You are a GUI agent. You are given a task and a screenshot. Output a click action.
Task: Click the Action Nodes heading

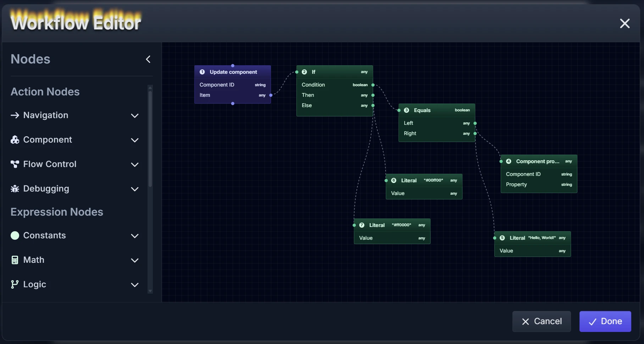tap(45, 92)
